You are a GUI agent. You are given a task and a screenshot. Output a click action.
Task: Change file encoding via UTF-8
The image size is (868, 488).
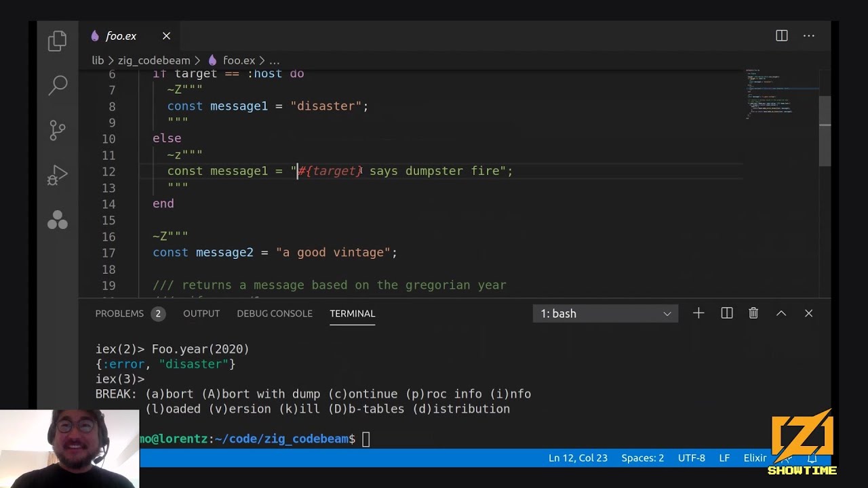(x=692, y=458)
